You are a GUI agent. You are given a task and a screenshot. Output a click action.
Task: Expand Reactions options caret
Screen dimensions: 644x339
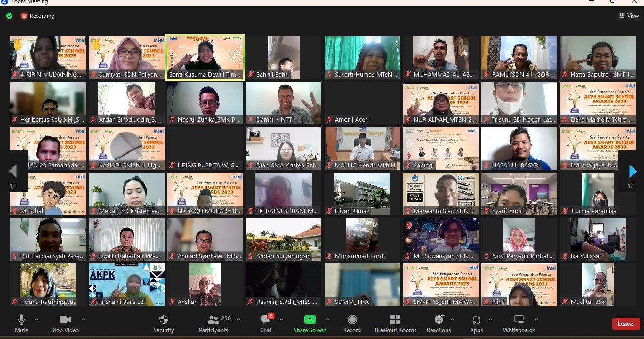(452, 319)
